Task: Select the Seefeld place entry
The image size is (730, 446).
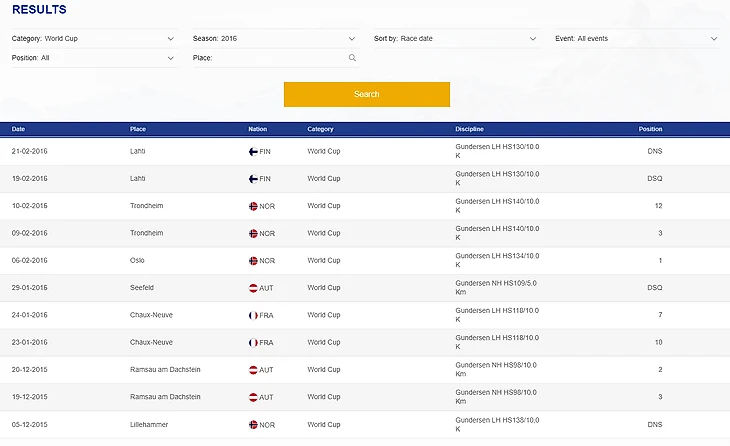Action: coord(141,288)
